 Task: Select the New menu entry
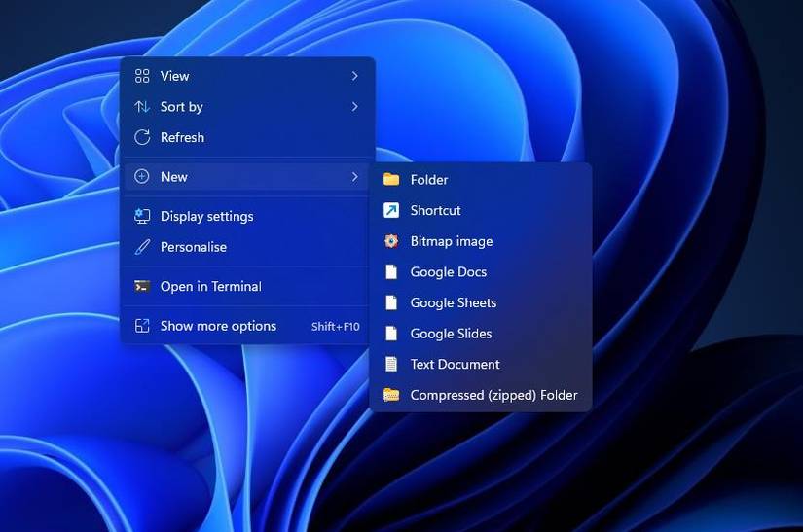[247, 176]
